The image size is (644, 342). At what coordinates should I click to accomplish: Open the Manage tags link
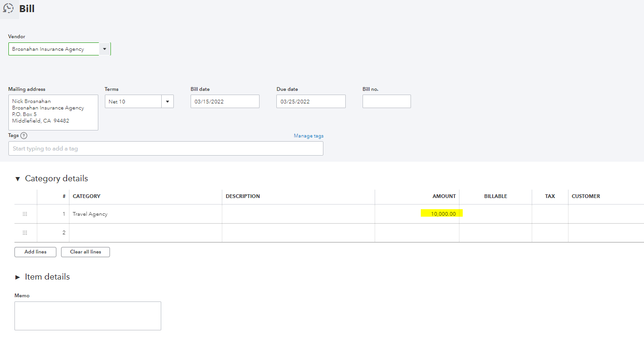tap(308, 136)
